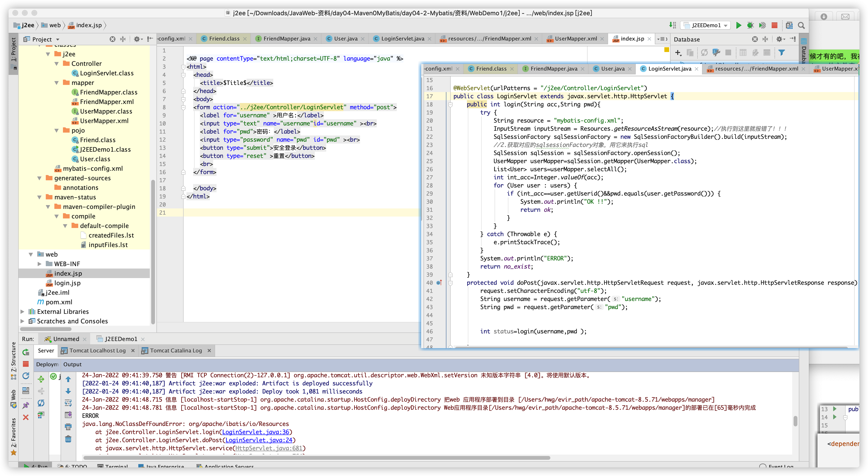Viewport: 868px width, 476px height.
Task: Expand the WEB-INF folder
Action: [39, 264]
